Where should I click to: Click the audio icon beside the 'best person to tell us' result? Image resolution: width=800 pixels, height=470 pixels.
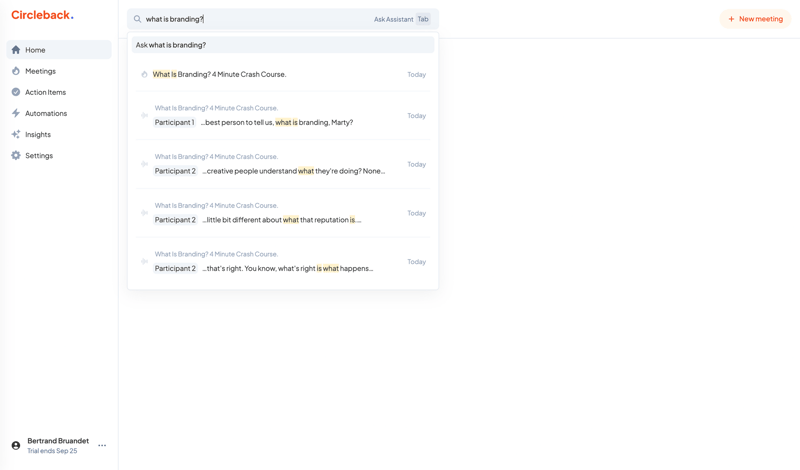click(x=144, y=115)
